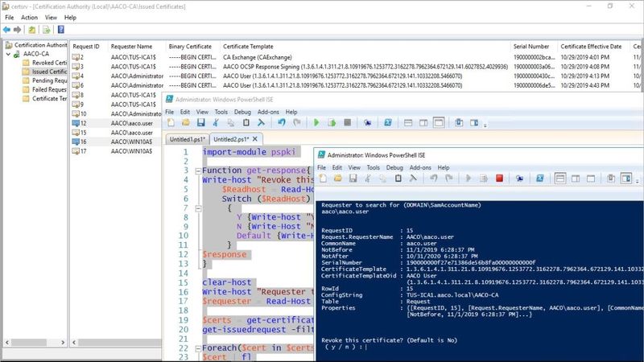
Task: Click blue Help icon in certsrv toolbar
Action: point(61,30)
